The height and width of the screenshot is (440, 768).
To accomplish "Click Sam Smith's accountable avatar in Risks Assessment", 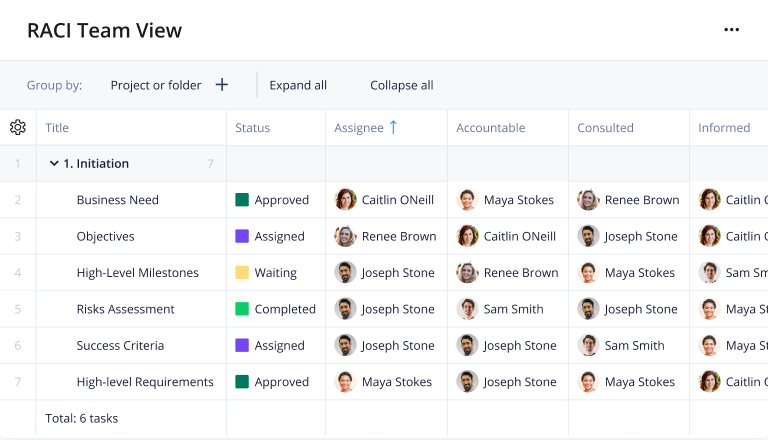I will point(467,309).
